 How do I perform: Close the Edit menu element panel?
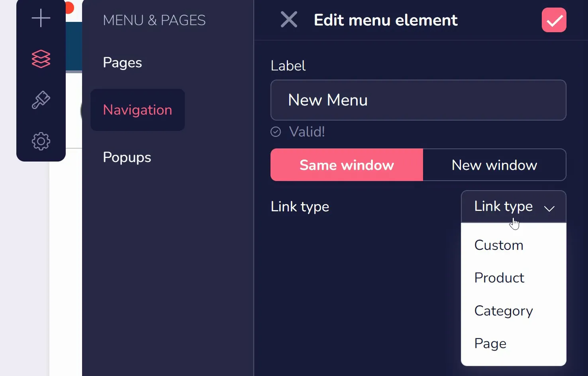pyautogui.click(x=289, y=19)
